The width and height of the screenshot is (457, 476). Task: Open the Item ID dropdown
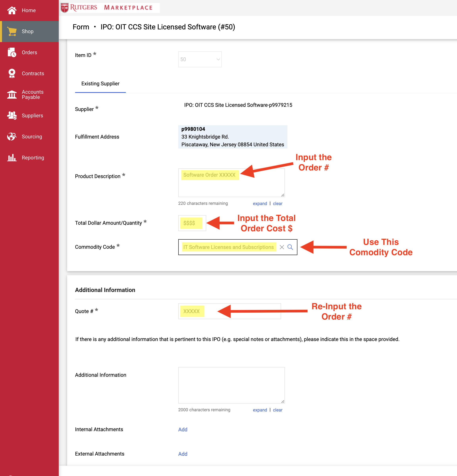coord(200,59)
